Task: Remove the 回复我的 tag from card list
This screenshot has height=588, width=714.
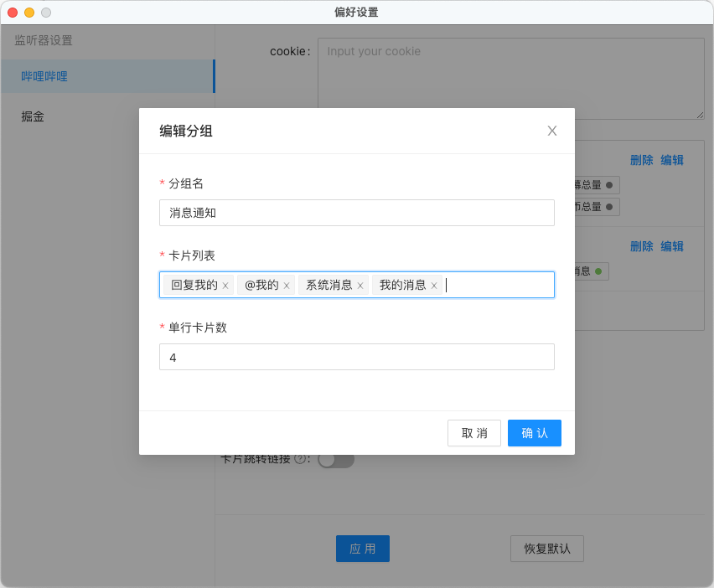Action: [225, 286]
